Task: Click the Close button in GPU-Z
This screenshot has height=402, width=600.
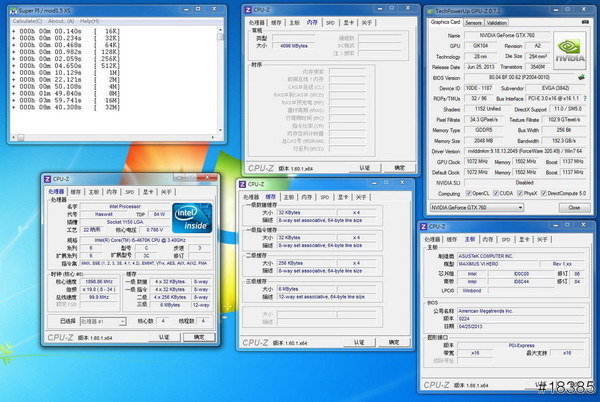Action: pyautogui.click(x=573, y=207)
